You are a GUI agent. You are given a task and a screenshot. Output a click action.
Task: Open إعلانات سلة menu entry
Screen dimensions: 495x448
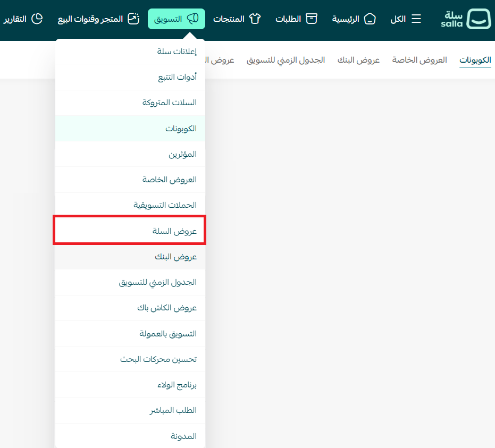click(177, 51)
